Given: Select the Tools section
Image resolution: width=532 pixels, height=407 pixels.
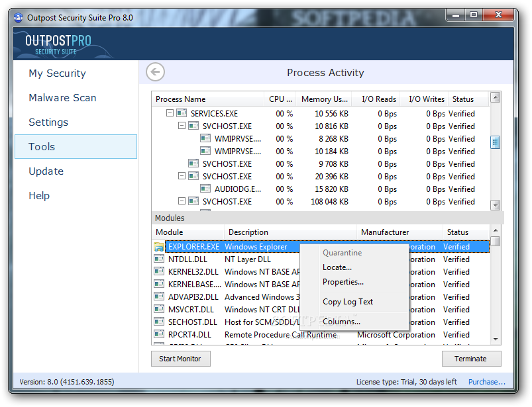Looking at the screenshot, I should click(76, 146).
